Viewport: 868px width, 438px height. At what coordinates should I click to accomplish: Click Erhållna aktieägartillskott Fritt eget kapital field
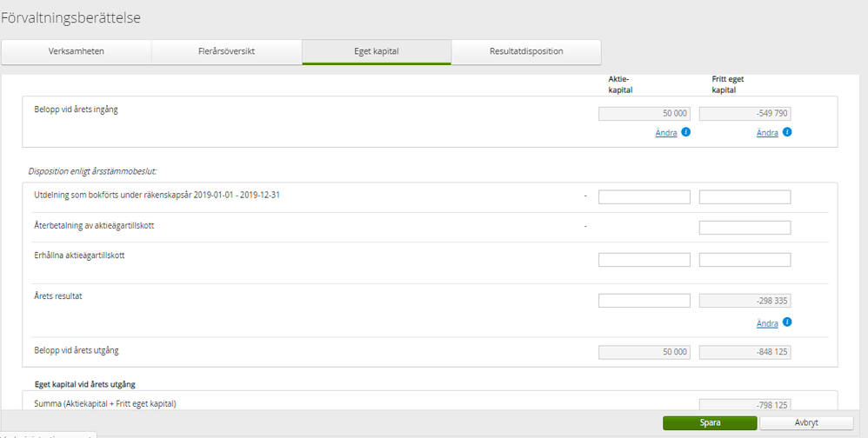pos(744,260)
